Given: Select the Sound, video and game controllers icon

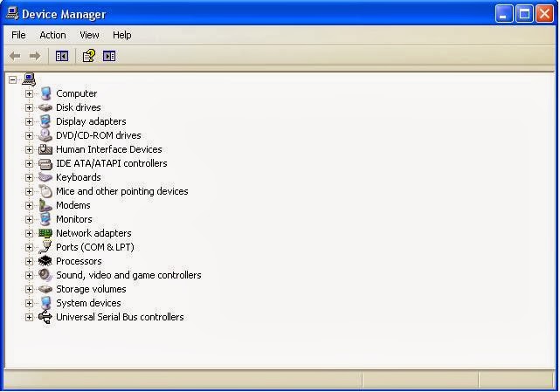Looking at the screenshot, I should point(45,275).
